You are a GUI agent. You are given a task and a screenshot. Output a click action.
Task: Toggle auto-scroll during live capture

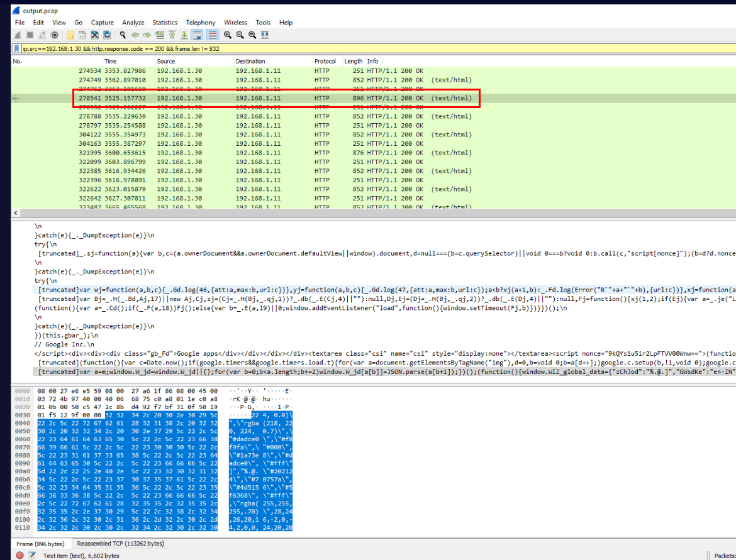(197, 35)
